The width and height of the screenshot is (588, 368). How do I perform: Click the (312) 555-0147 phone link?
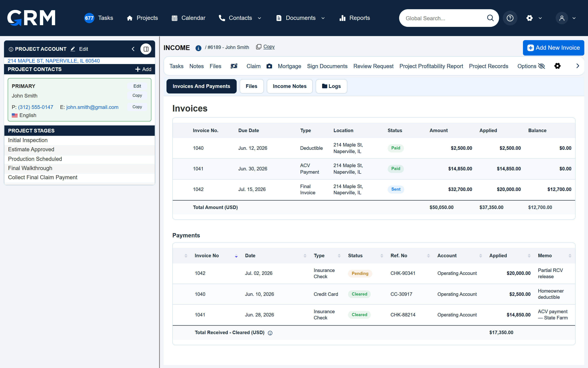coord(35,107)
